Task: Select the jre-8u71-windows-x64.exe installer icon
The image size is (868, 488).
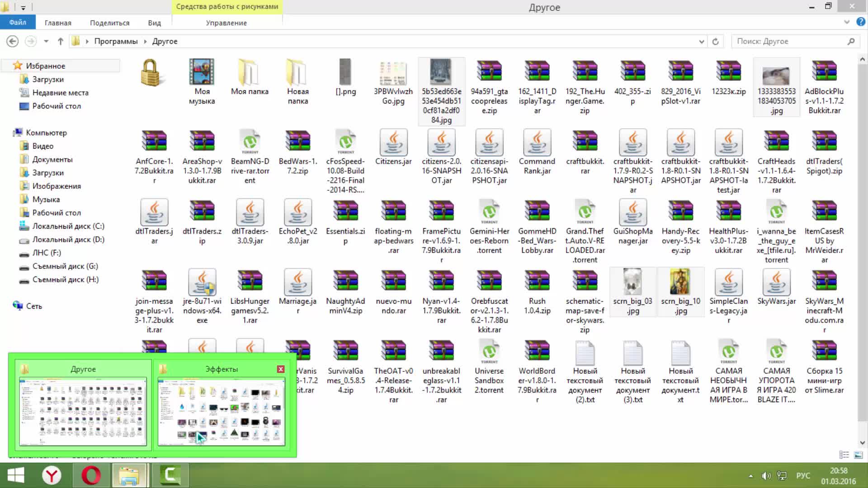Action: [x=202, y=282]
